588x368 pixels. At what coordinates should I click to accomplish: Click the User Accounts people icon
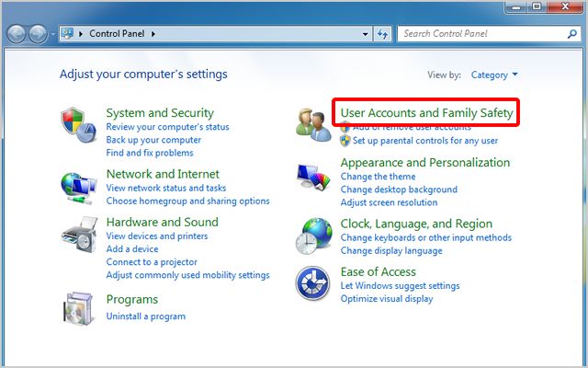(312, 125)
